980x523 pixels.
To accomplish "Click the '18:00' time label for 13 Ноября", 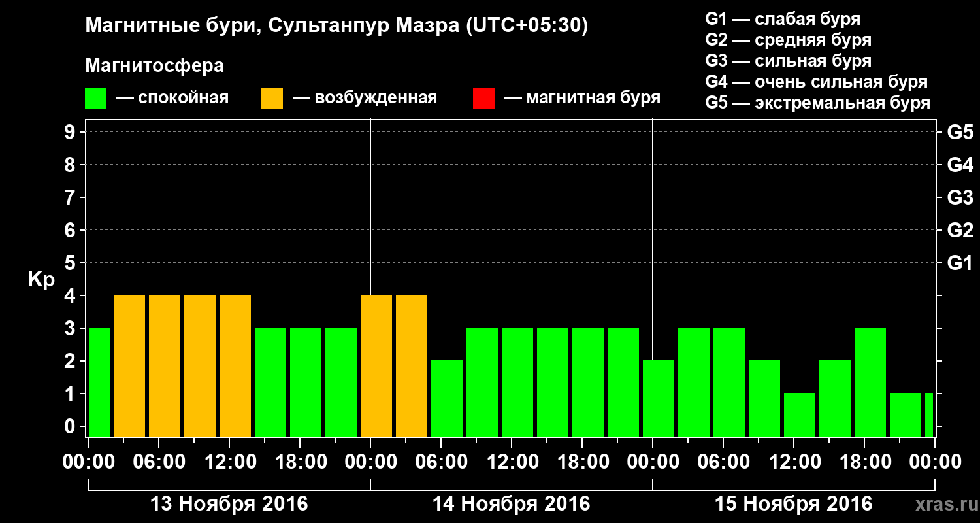I will (x=300, y=462).
